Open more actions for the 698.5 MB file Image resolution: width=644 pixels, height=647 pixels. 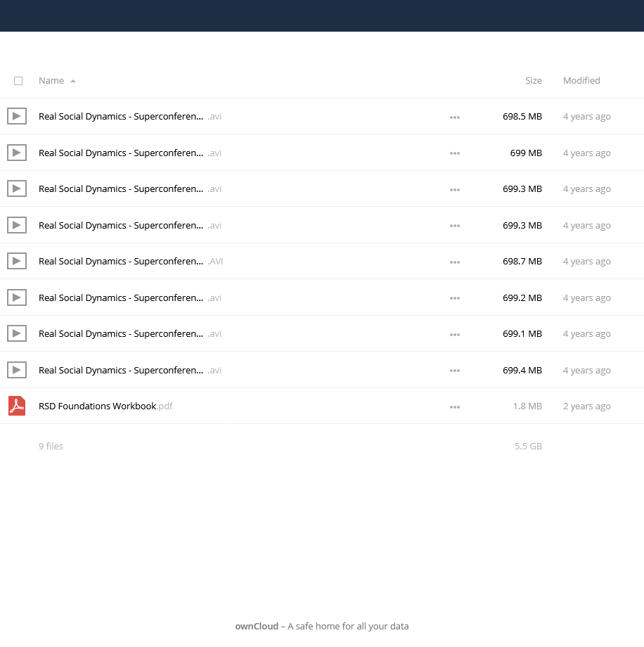click(455, 117)
